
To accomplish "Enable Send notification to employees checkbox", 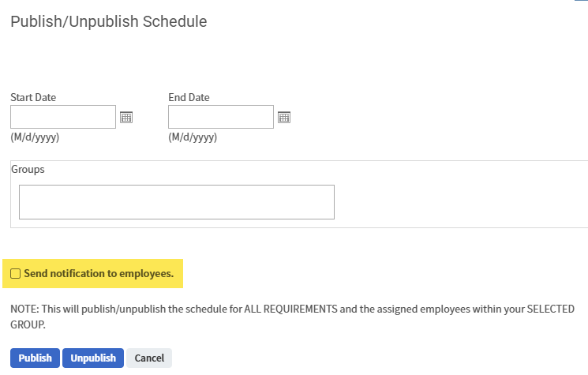I will 16,274.
